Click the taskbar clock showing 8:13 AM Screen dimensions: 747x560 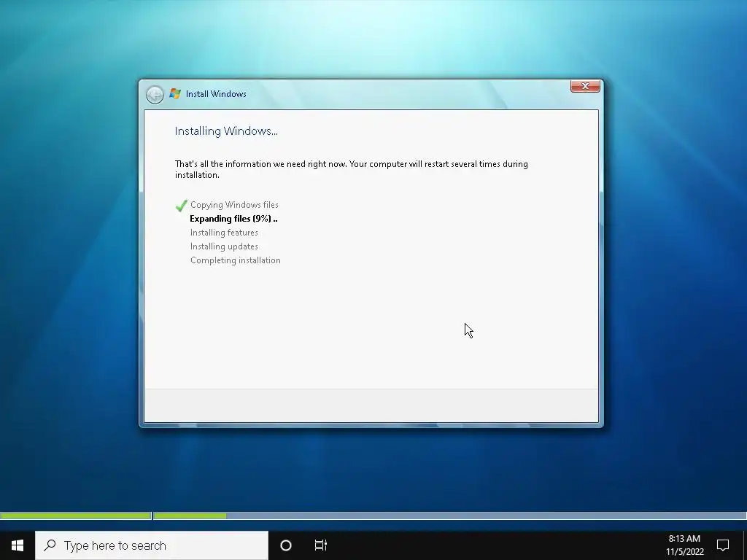point(684,545)
